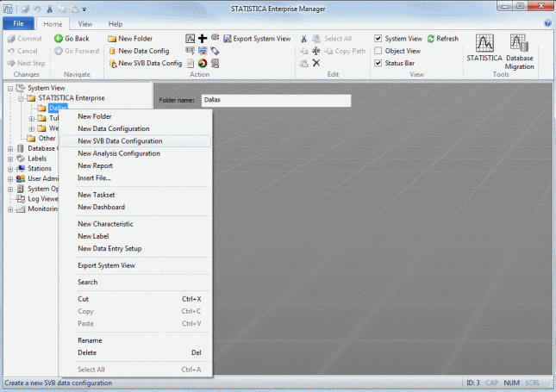Click the Go Forward ribbon button

click(x=77, y=51)
